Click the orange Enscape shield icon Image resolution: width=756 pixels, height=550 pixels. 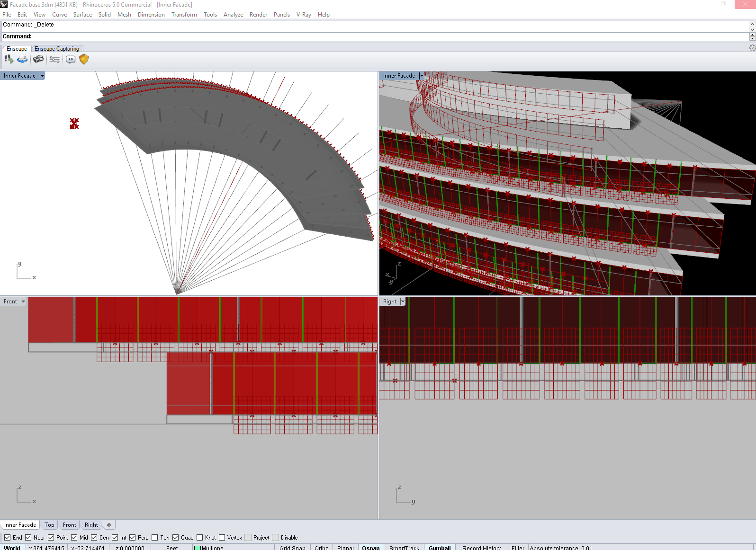click(84, 59)
